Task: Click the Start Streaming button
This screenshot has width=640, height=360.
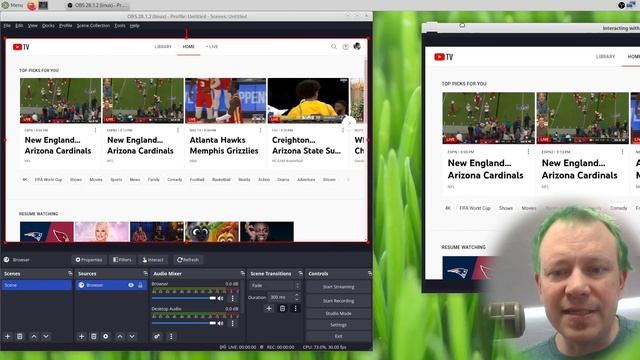Action: tap(338, 287)
